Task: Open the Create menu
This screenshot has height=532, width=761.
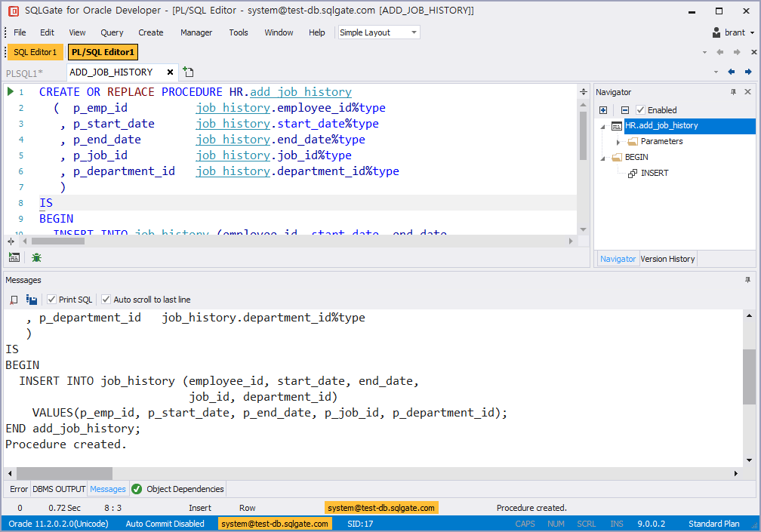Action: 150,32
